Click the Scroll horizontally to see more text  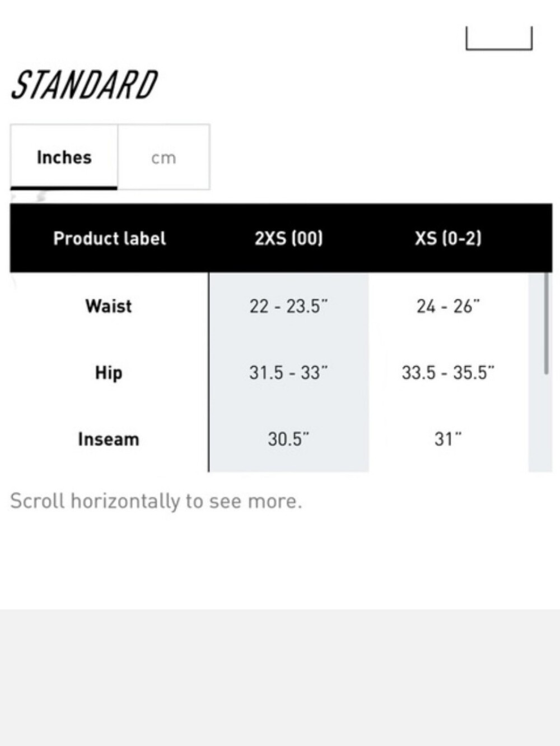[156, 501]
